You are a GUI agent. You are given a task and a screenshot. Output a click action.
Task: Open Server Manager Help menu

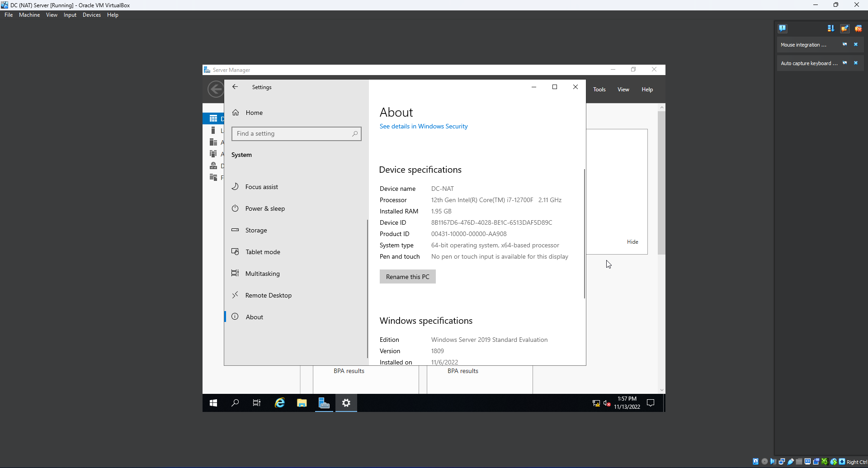coord(647,90)
